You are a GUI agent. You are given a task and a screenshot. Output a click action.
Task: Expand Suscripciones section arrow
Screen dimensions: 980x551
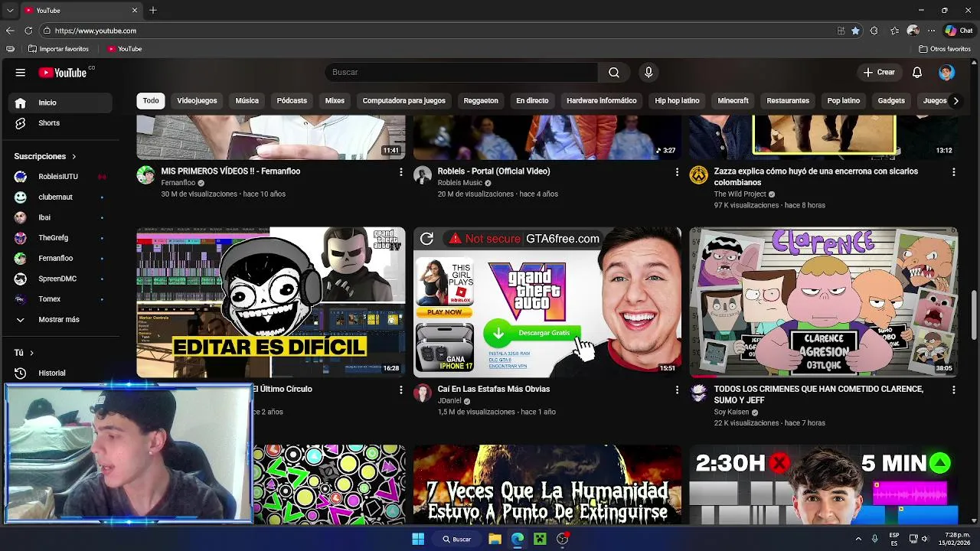74,157
